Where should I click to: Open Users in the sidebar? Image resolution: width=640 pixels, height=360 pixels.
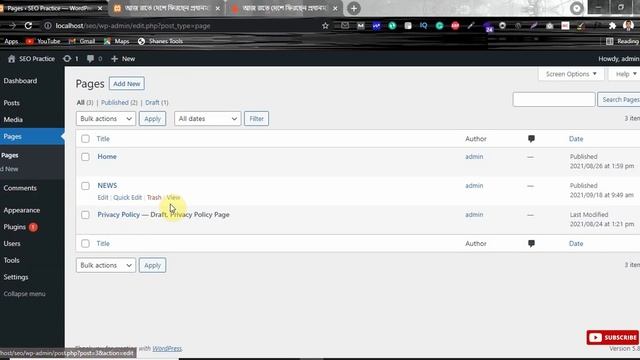pyautogui.click(x=12, y=244)
